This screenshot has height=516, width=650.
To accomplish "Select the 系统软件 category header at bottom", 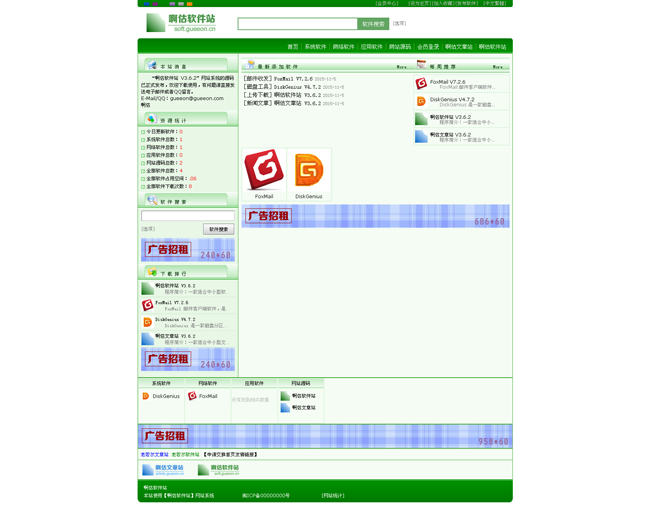I will pyautogui.click(x=161, y=383).
